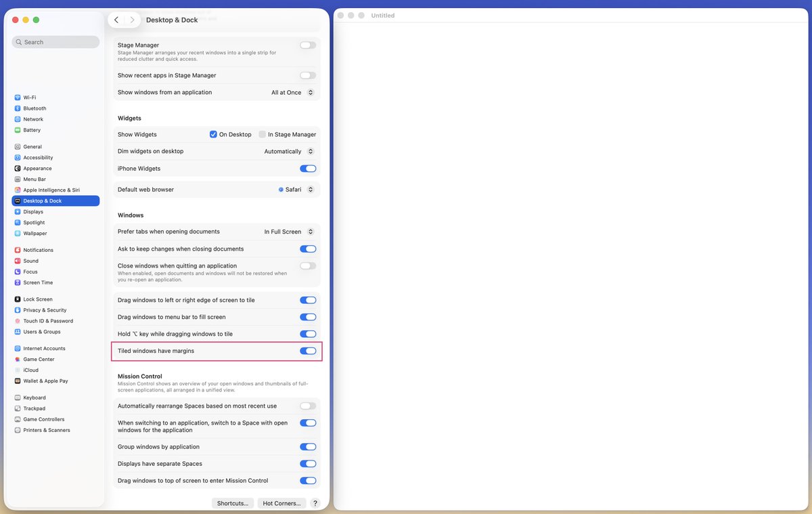Select Desktop & Dock sidebar item
The height and width of the screenshot is (514, 812).
pos(55,201)
